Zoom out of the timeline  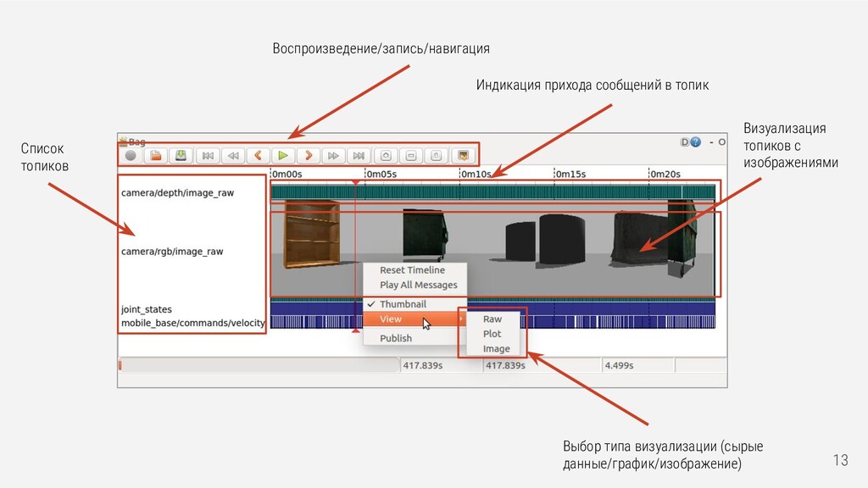411,156
